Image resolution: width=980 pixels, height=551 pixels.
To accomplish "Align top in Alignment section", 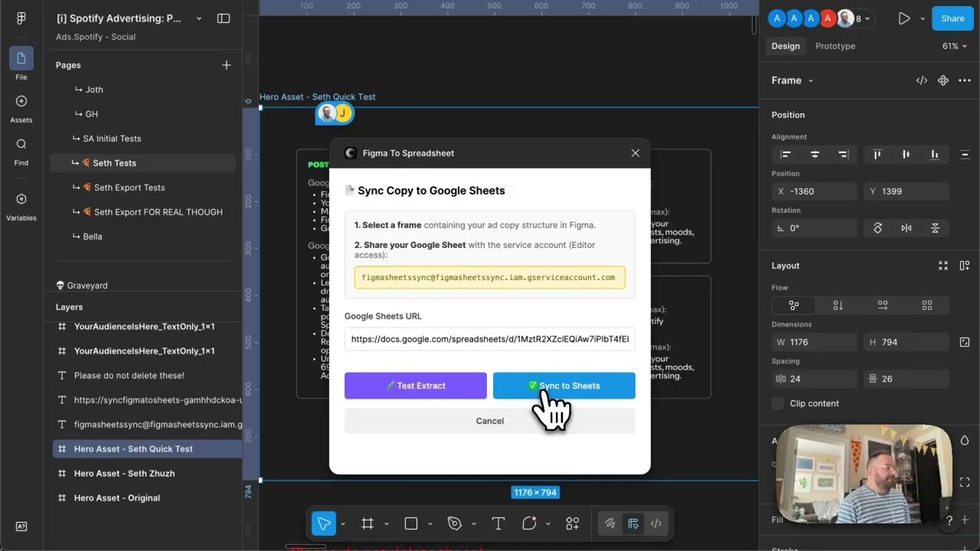I will pos(877,155).
